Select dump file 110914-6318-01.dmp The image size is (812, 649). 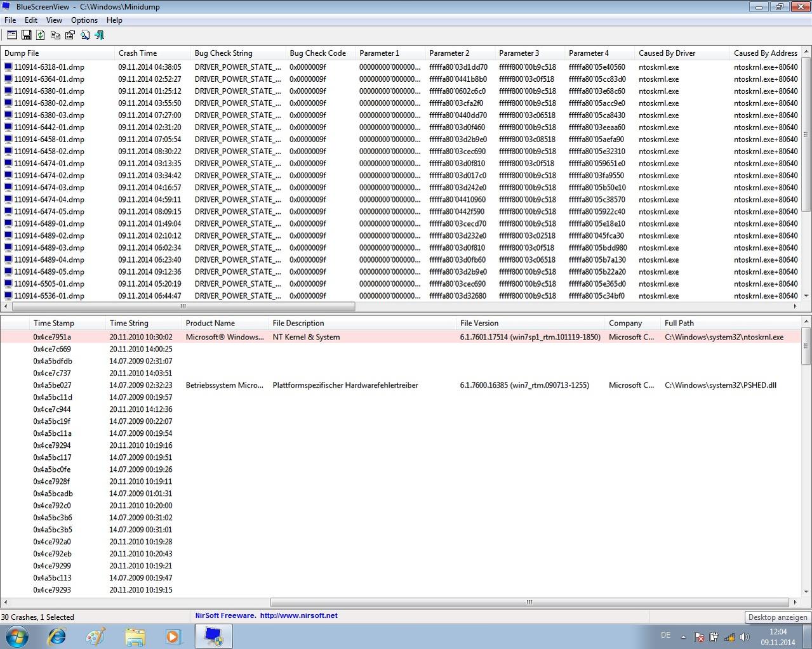(49, 67)
